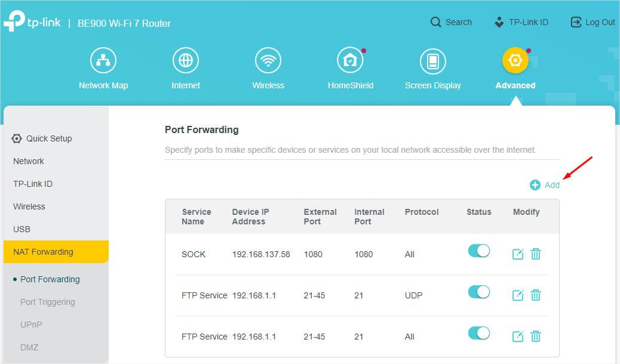Expand the TP-Link ID dropdown
Image resolution: width=620 pixels, height=364 pixels.
(522, 21)
